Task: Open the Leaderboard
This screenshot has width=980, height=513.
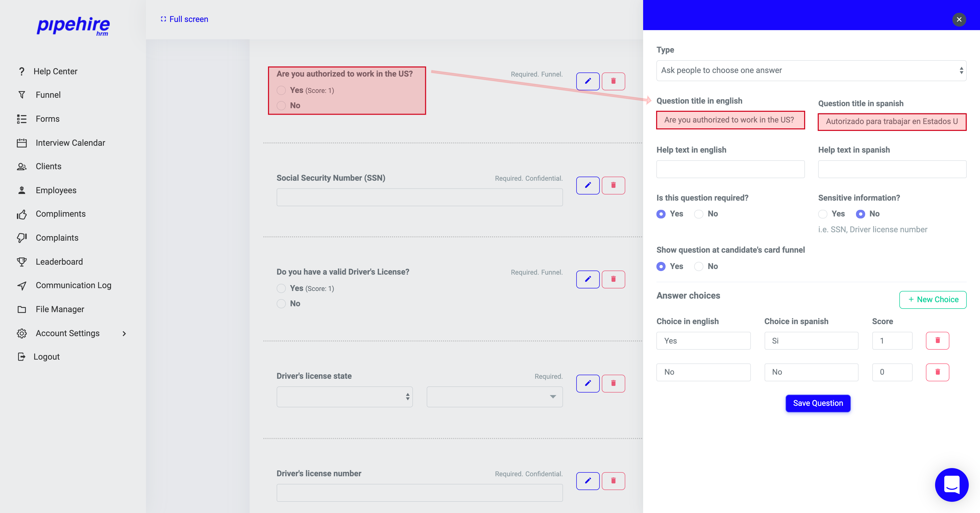Action: point(59,261)
